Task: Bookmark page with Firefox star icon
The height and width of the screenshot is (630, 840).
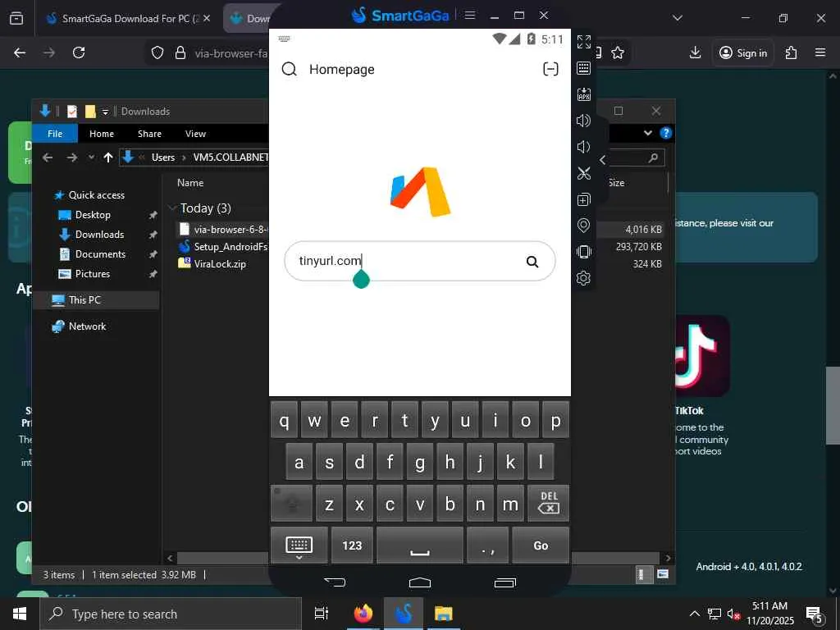Action: coord(618,52)
